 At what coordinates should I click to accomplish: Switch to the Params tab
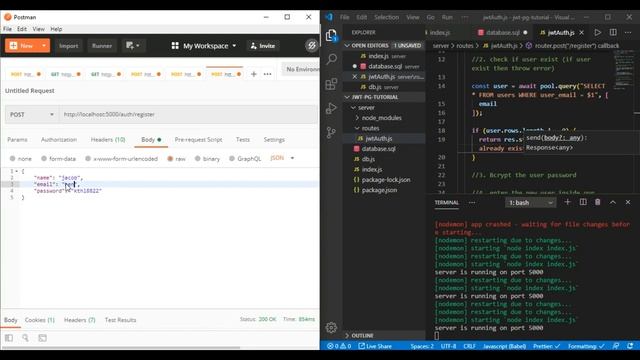17,140
